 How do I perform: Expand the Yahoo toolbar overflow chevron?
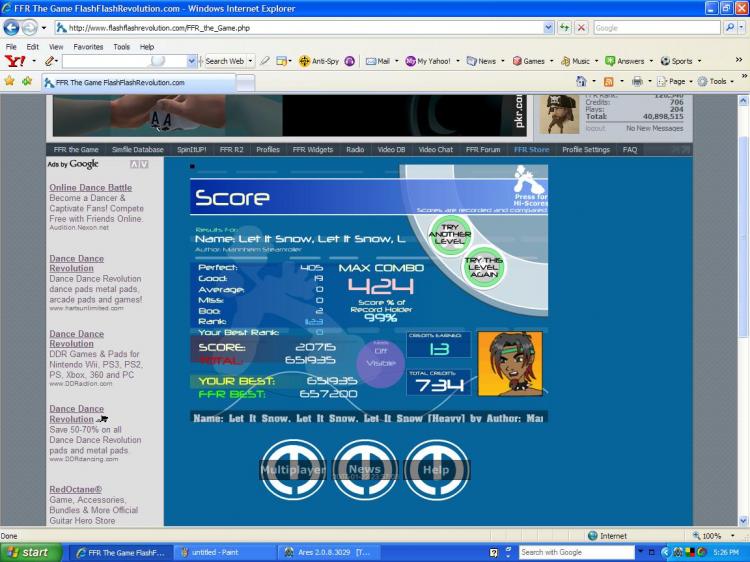739,60
